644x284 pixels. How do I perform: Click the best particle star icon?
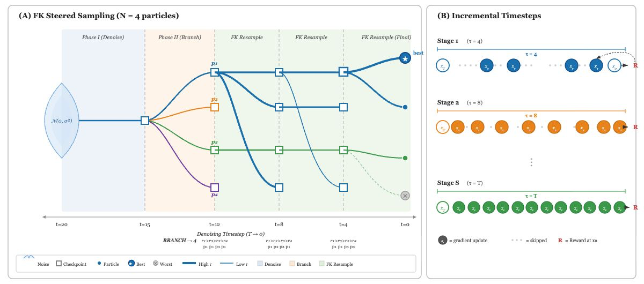(405, 58)
